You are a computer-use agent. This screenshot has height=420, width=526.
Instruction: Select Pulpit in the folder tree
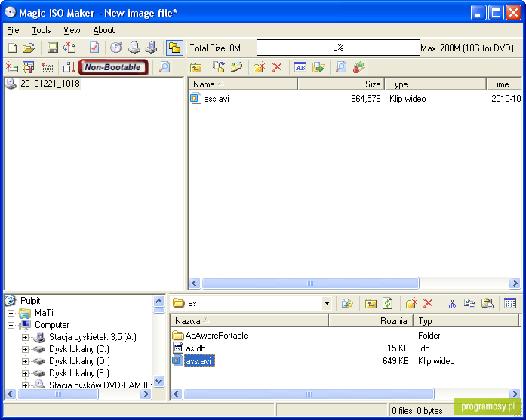30,301
